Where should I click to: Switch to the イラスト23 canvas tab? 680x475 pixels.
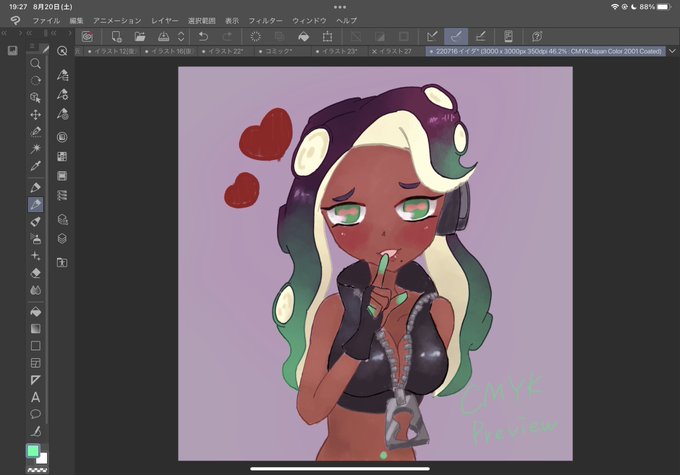pyautogui.click(x=340, y=51)
